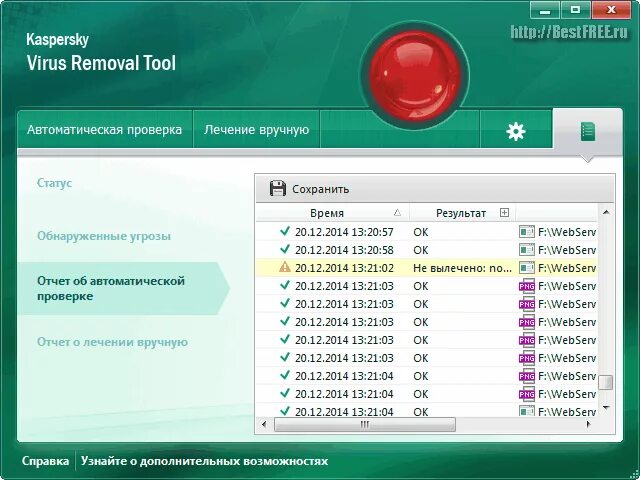Click the green checkmark at 13:20:58
The image size is (640, 480).
pos(285,249)
